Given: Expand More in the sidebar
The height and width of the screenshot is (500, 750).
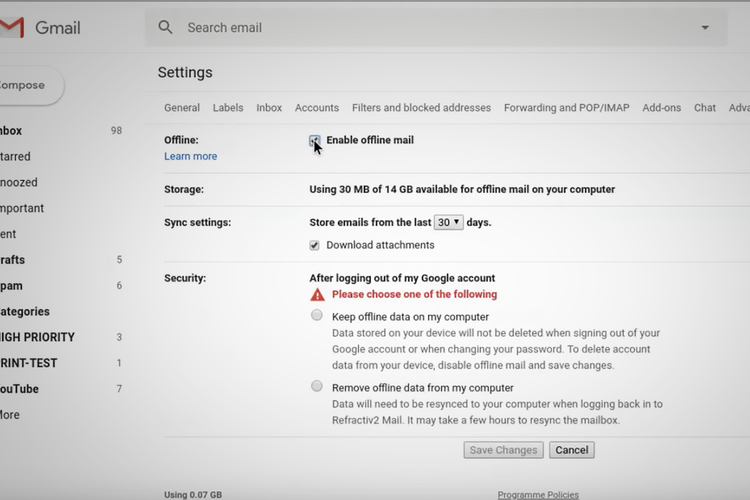Looking at the screenshot, I should tap(10, 415).
